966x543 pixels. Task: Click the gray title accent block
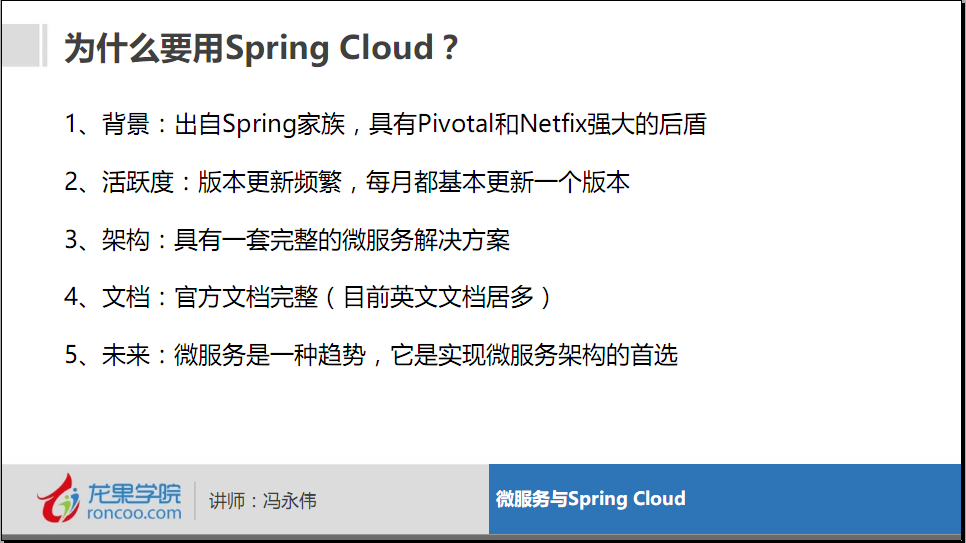pos(24,46)
